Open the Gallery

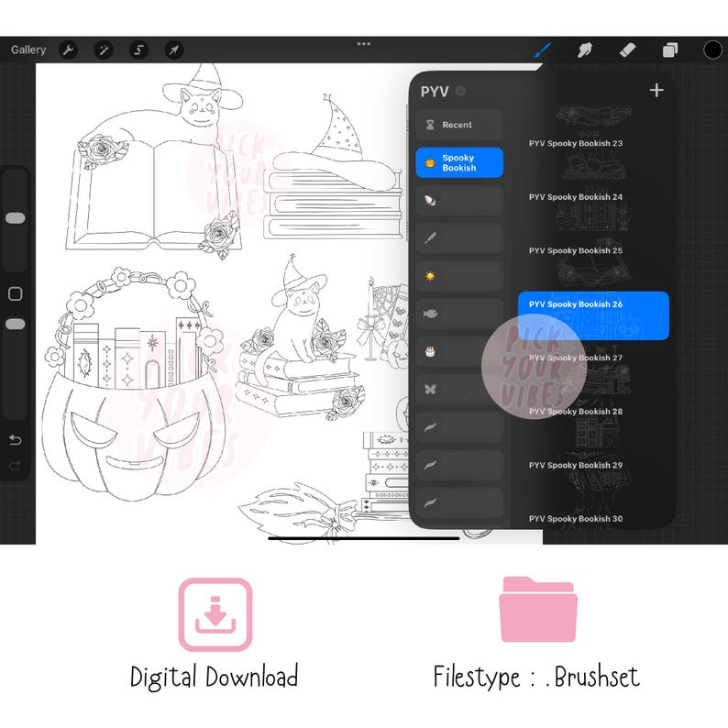coord(28,50)
